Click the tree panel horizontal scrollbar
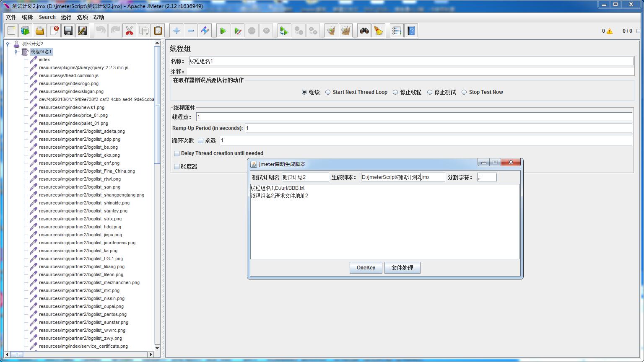This screenshot has width=644, height=362. pos(17,354)
